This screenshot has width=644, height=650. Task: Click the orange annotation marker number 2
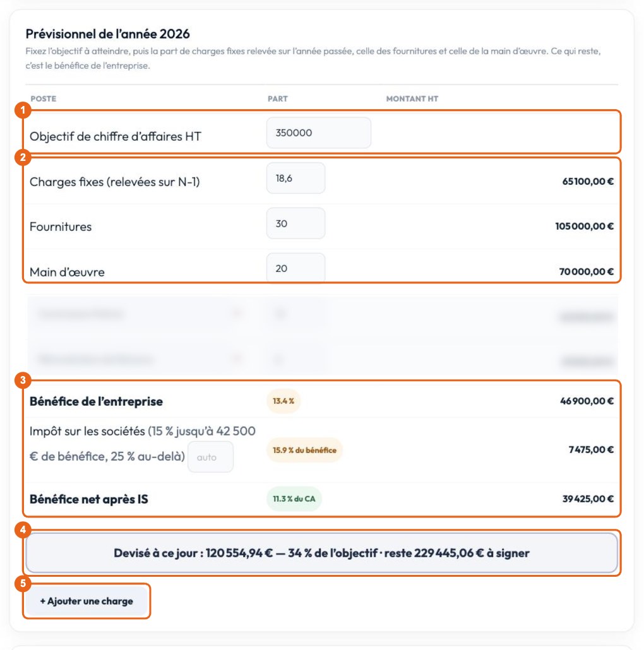pos(23,157)
